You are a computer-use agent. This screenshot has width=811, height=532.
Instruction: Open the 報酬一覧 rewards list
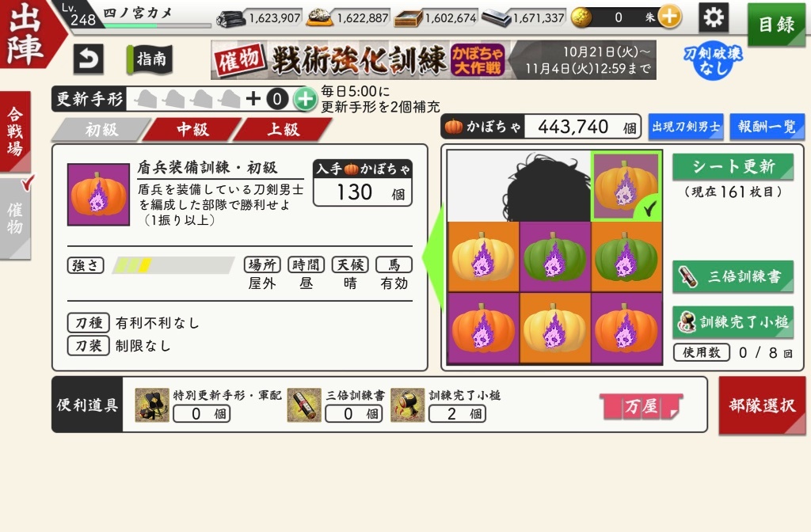(767, 127)
